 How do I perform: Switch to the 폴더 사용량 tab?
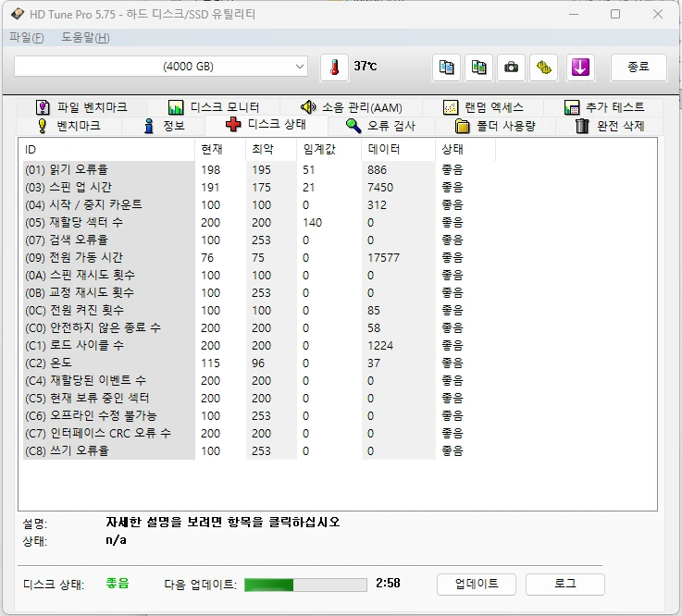(x=495, y=126)
